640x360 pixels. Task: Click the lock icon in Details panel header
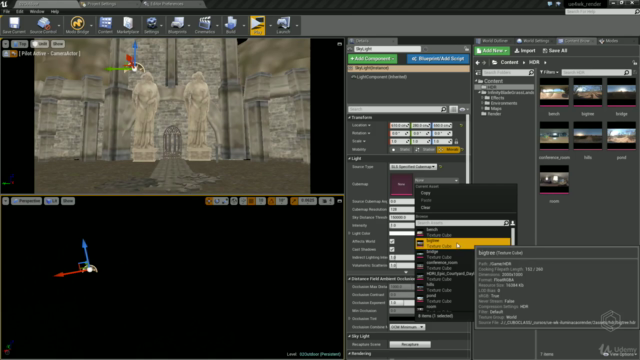point(467,49)
